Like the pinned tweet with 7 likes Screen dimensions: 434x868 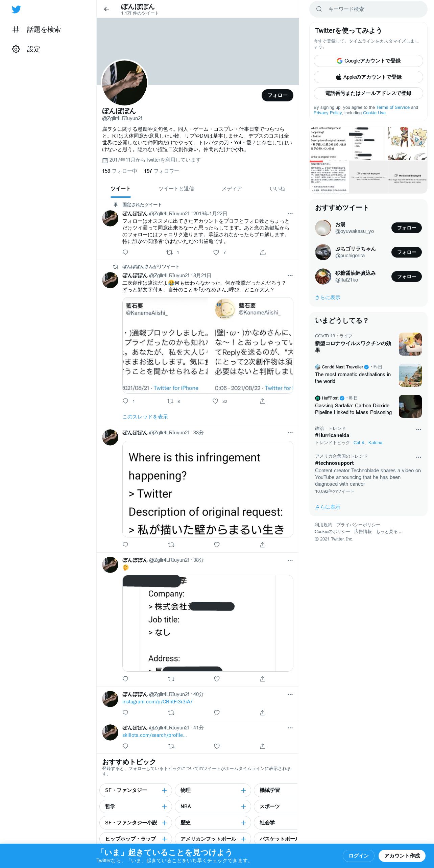[x=216, y=252]
